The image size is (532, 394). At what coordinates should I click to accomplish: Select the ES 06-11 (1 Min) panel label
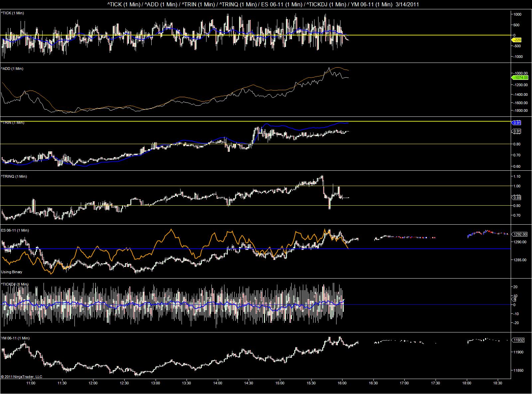[15, 230]
